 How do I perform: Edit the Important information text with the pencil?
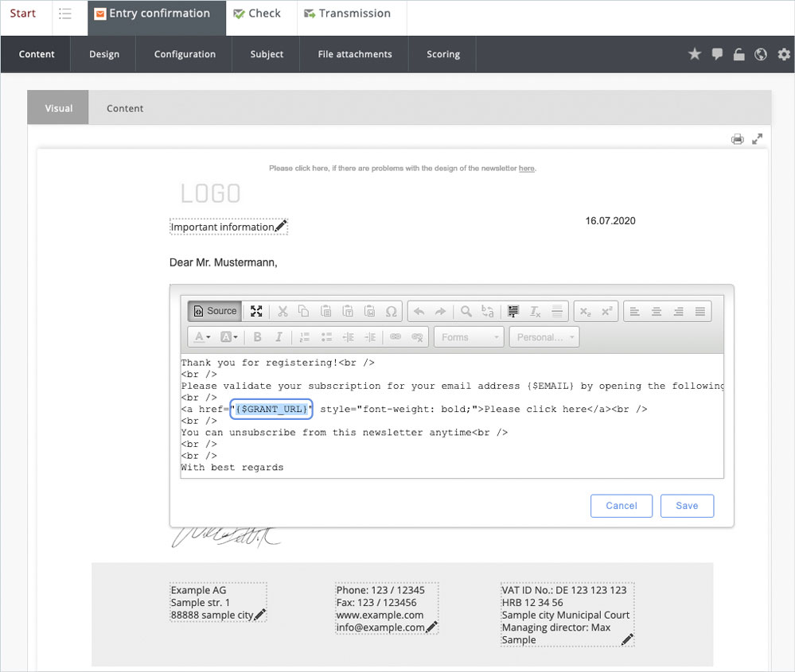point(280,227)
